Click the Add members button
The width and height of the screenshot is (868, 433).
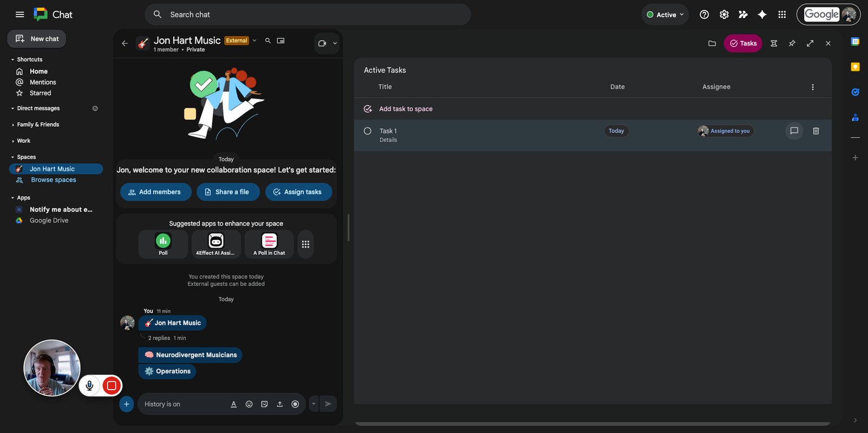pos(156,192)
